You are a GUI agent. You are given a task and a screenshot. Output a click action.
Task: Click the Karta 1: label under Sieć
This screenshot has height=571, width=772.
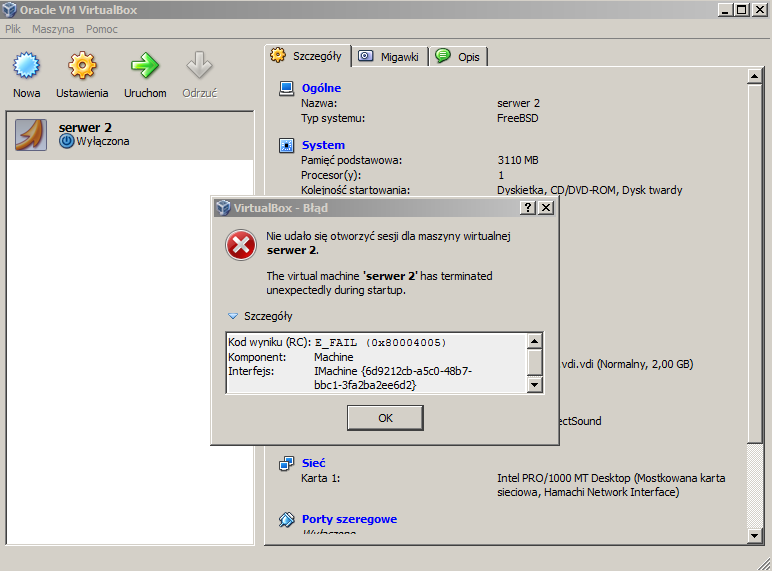tap(321, 478)
